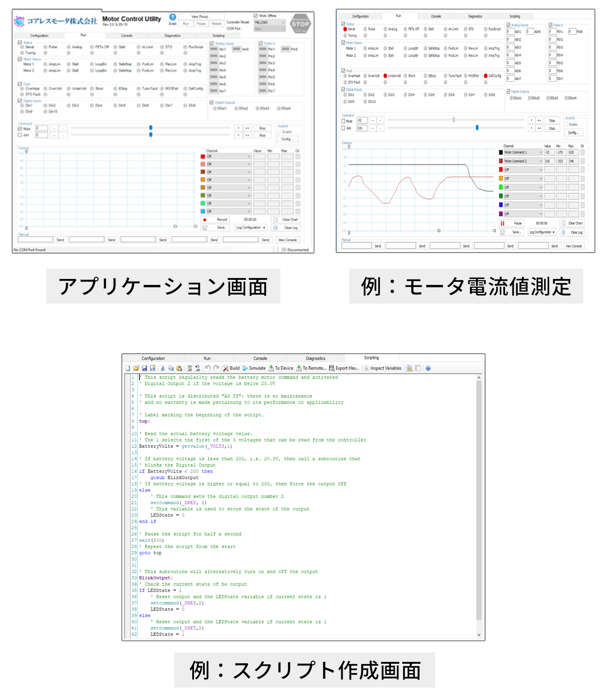Click Config... under Joystick in the motor current example
Image resolution: width=607 pixels, height=700 pixels.
pyautogui.click(x=574, y=133)
